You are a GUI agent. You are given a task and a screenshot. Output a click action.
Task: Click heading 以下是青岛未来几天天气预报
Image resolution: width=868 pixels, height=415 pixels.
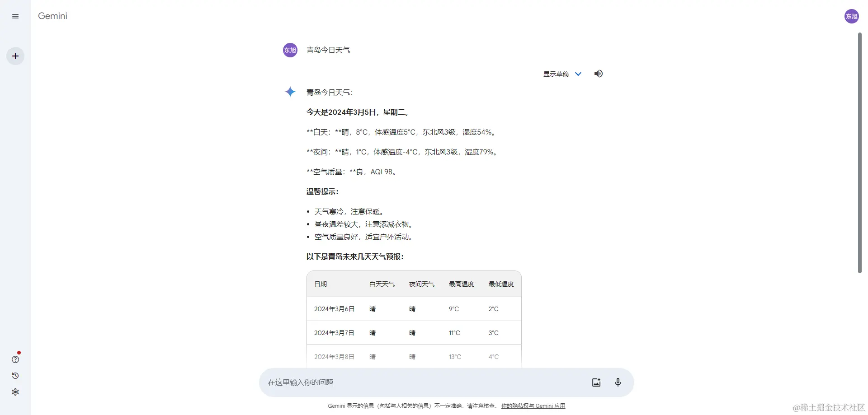point(355,257)
